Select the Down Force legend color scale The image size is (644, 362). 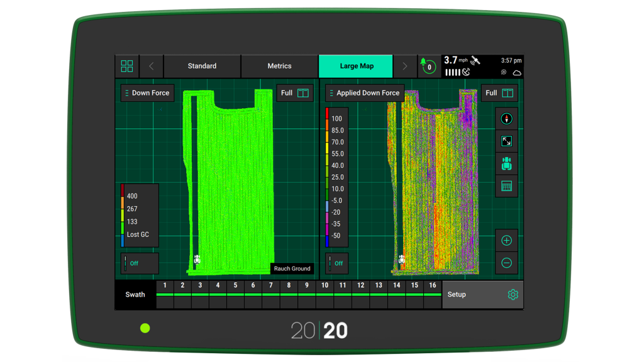point(140,216)
